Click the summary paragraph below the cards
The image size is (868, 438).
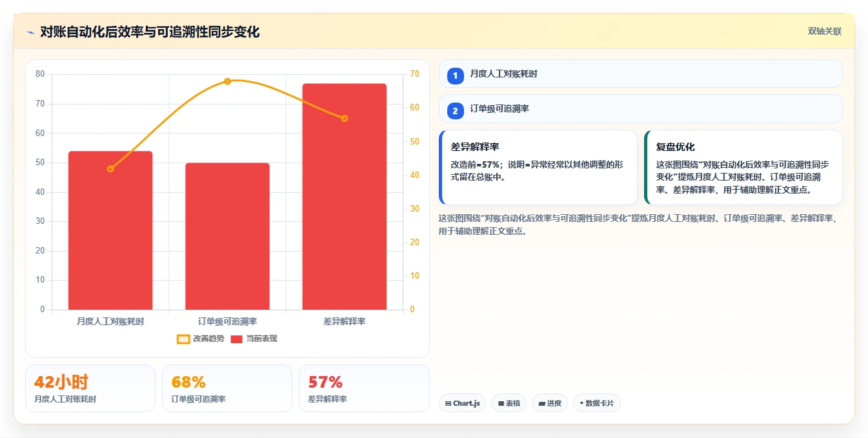coord(638,224)
